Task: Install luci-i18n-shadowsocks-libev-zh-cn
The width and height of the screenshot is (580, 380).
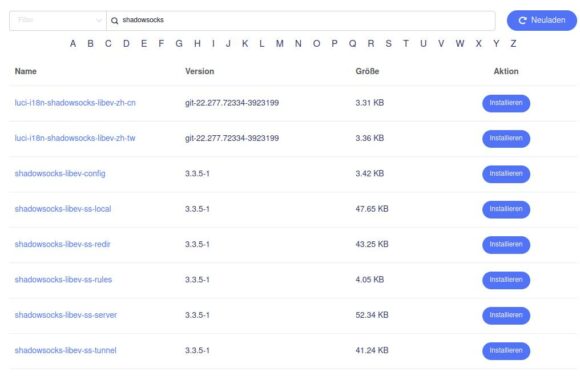Action: (x=506, y=103)
